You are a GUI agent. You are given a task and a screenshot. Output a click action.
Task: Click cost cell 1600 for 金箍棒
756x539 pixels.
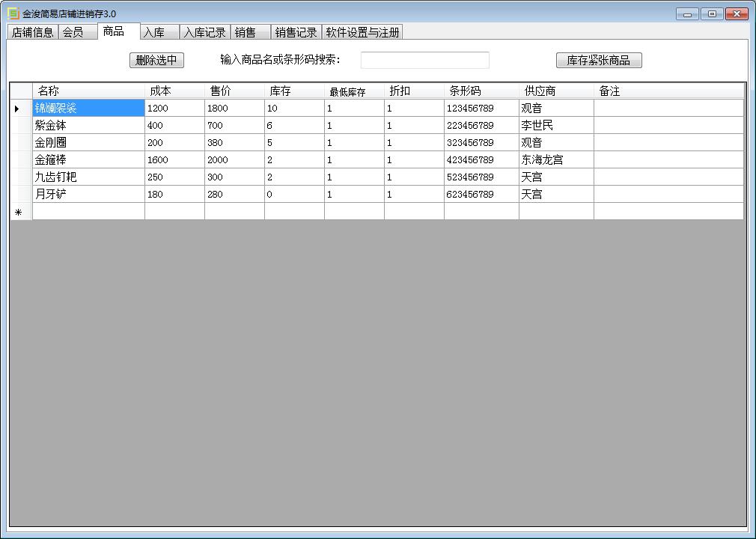174,159
